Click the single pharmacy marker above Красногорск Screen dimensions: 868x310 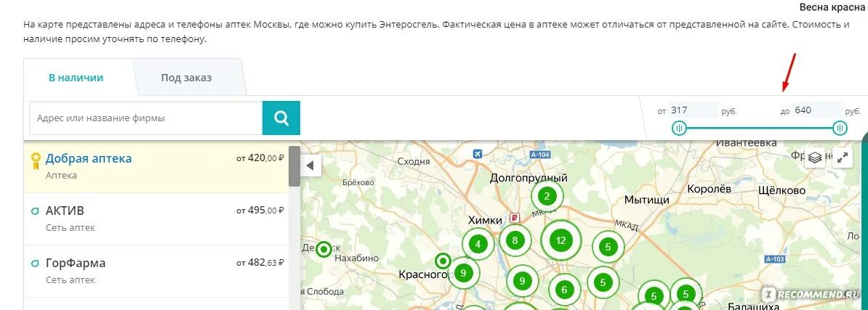(443, 260)
